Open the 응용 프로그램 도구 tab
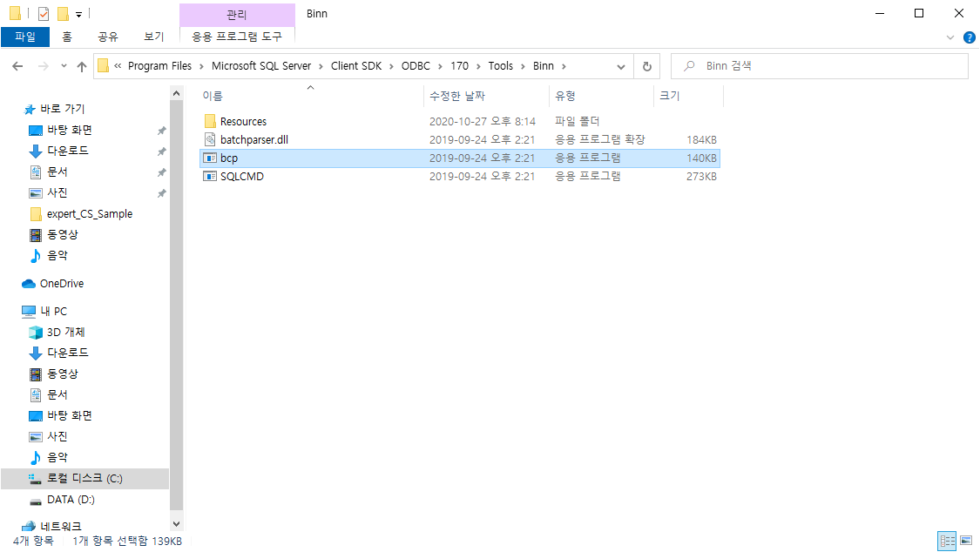This screenshot has height=552, width=980. 237,37
